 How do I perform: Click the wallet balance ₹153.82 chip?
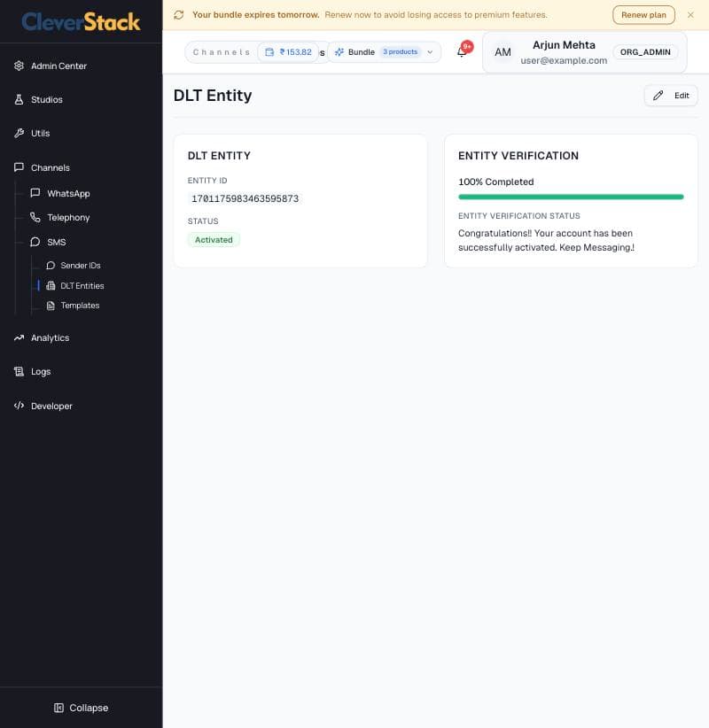coord(288,52)
